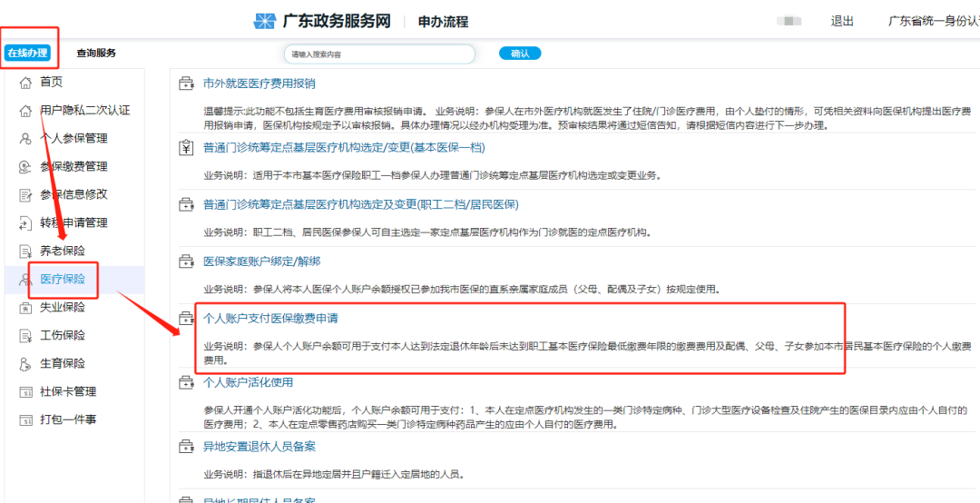The width and height of the screenshot is (980, 503).
Task: Click the icon beside 医保家庭账户绑定/解绑
Action: click(x=186, y=261)
